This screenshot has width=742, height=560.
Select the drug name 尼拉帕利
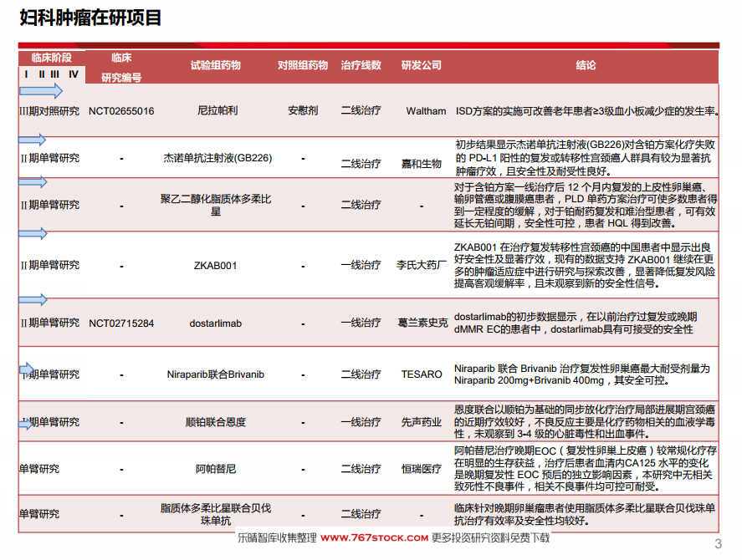217,110
